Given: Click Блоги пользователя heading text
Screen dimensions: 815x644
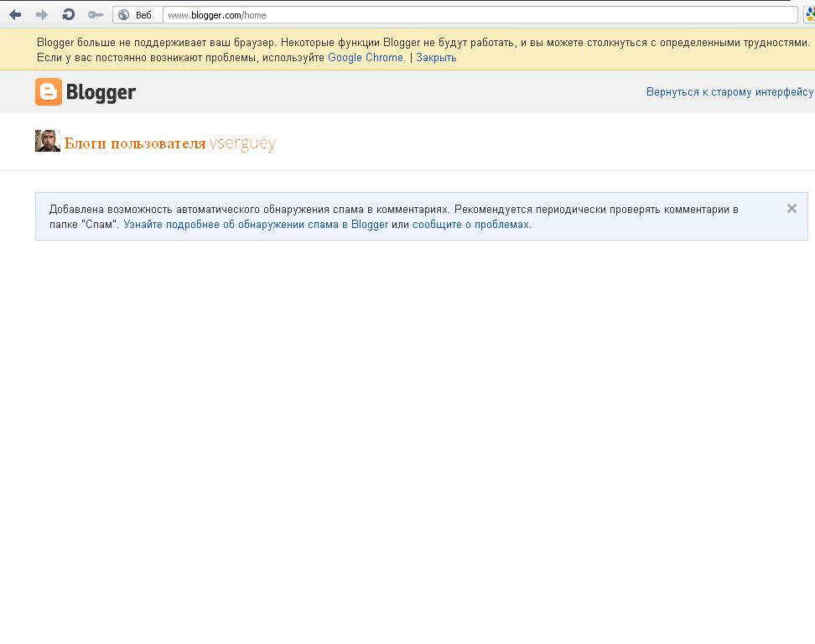Looking at the screenshot, I should pyautogui.click(x=135, y=143).
